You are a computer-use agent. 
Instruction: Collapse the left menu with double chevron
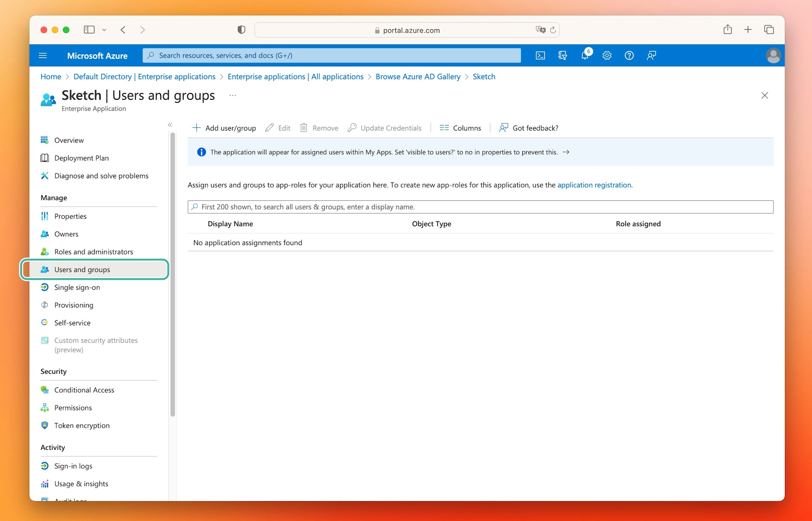(x=170, y=125)
